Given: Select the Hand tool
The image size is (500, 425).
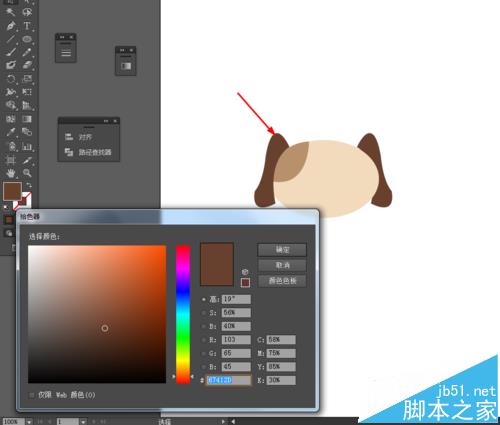Looking at the screenshot, I should pos(10,173).
